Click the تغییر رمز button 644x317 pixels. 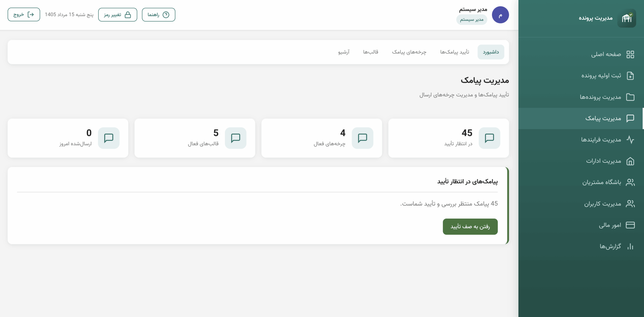tap(118, 15)
